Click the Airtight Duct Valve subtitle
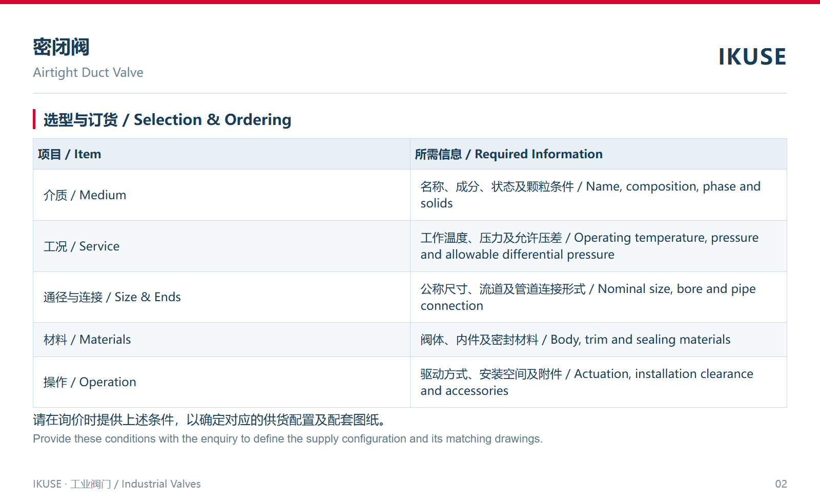Screen dimensions: 820x504 (88, 73)
